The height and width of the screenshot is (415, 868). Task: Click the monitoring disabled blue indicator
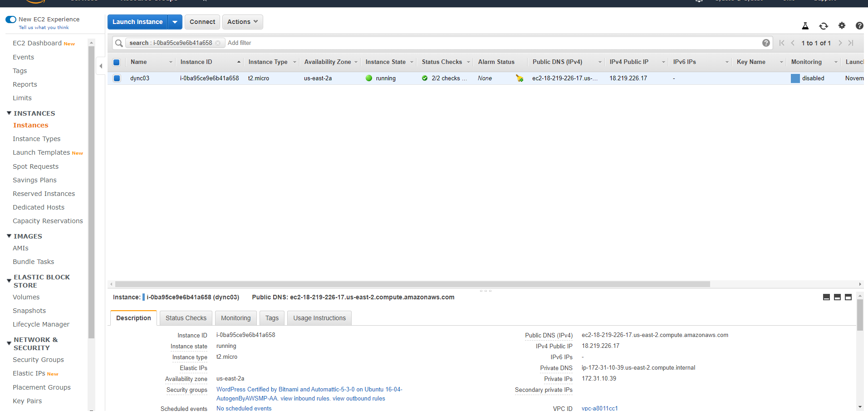click(x=795, y=78)
